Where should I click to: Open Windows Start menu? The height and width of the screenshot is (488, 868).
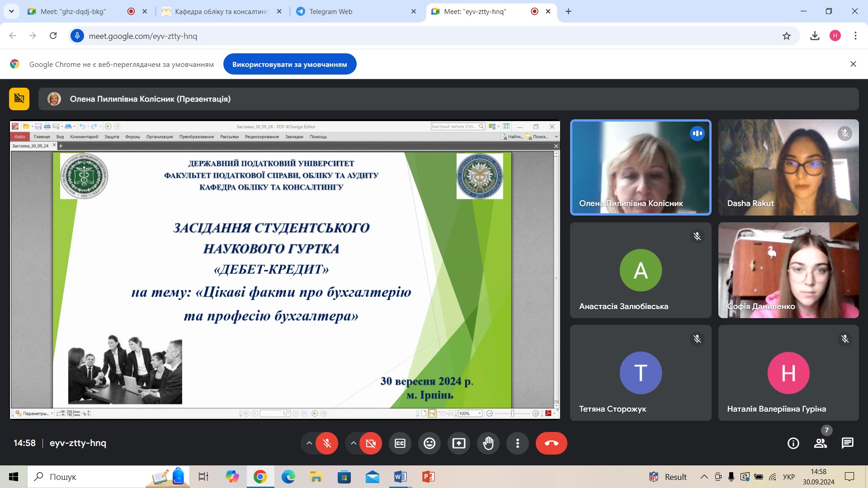click(14, 477)
